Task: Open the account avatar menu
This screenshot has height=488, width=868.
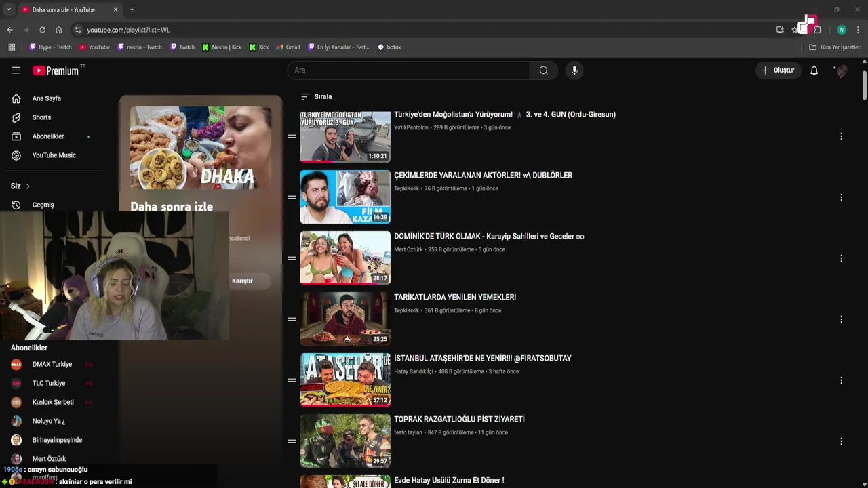Action: [x=841, y=70]
